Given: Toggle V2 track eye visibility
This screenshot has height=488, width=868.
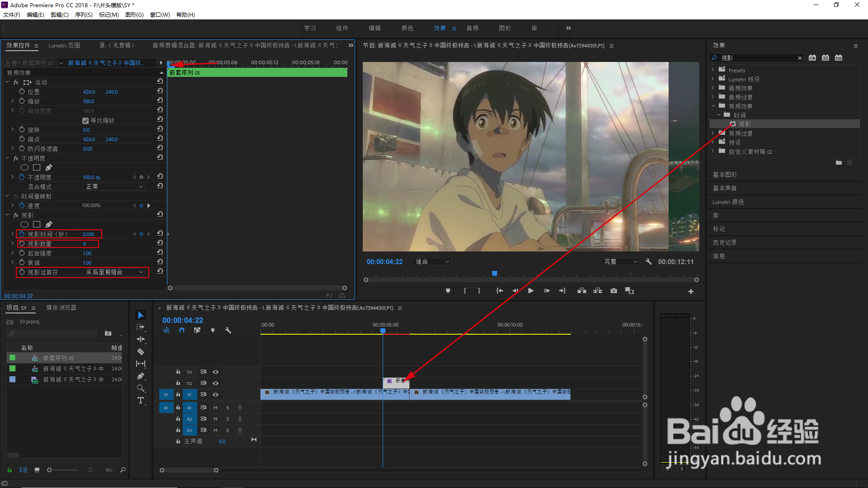Looking at the screenshot, I should [216, 383].
